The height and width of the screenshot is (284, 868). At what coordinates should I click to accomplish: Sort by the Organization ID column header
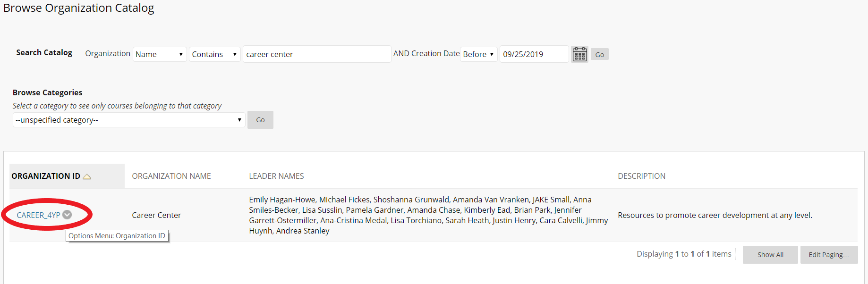click(46, 176)
